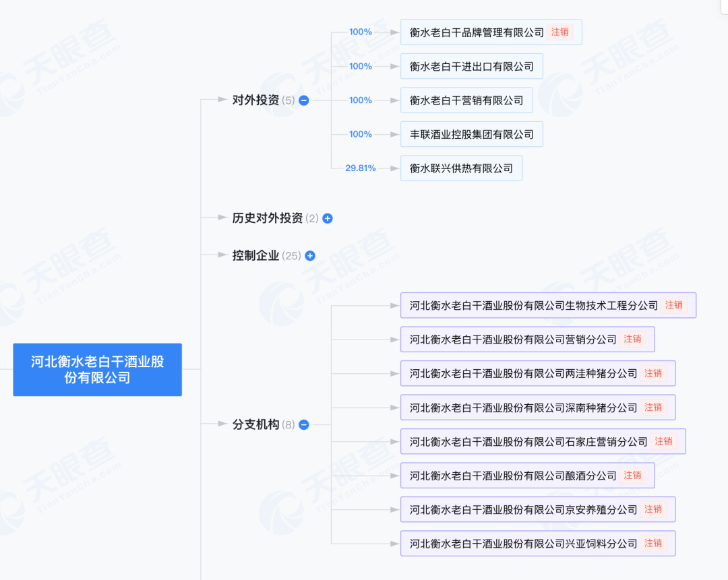Select root node 河北衡水老白干酒业股份有限公司
This screenshot has height=580, width=728.
pos(98,370)
